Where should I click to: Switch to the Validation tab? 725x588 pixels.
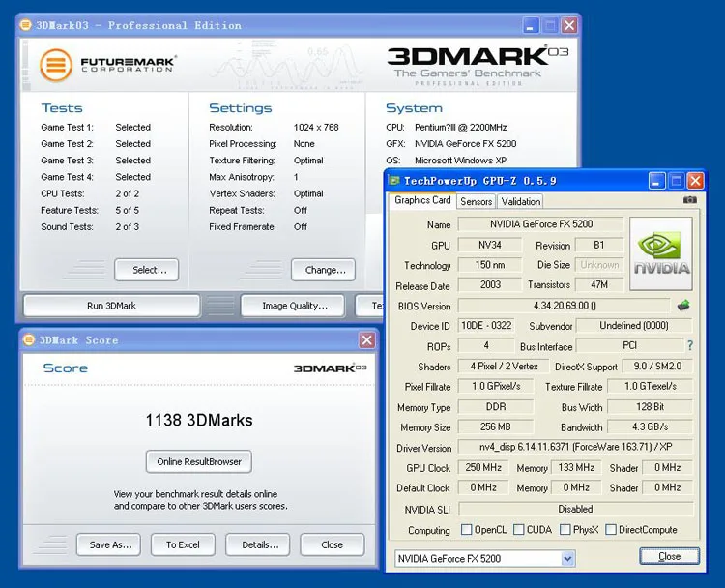click(521, 202)
